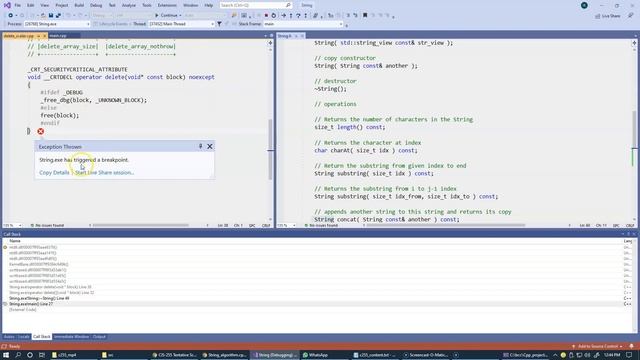Open the Continue button dropdown arrow

180,16
